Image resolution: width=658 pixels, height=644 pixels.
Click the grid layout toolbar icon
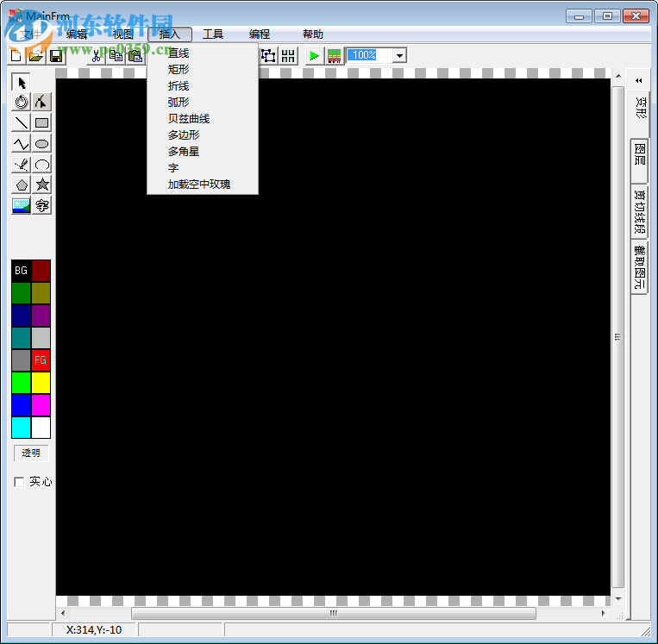[x=288, y=55]
